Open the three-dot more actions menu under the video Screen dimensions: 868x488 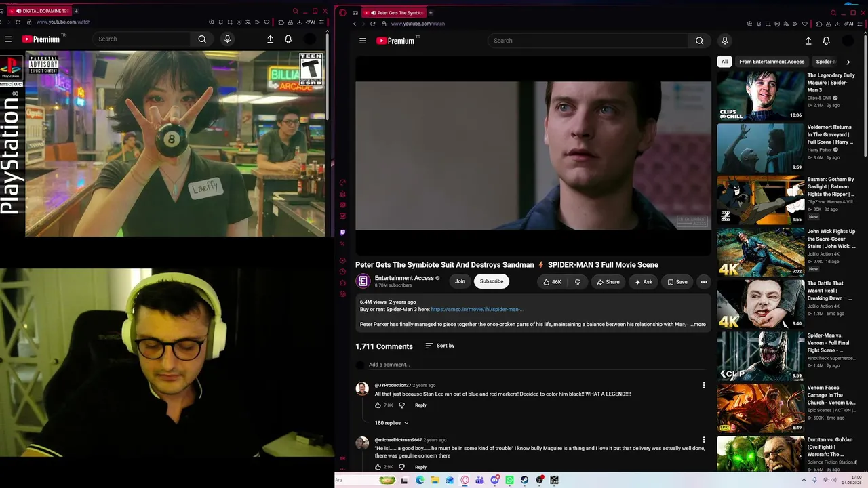704,282
